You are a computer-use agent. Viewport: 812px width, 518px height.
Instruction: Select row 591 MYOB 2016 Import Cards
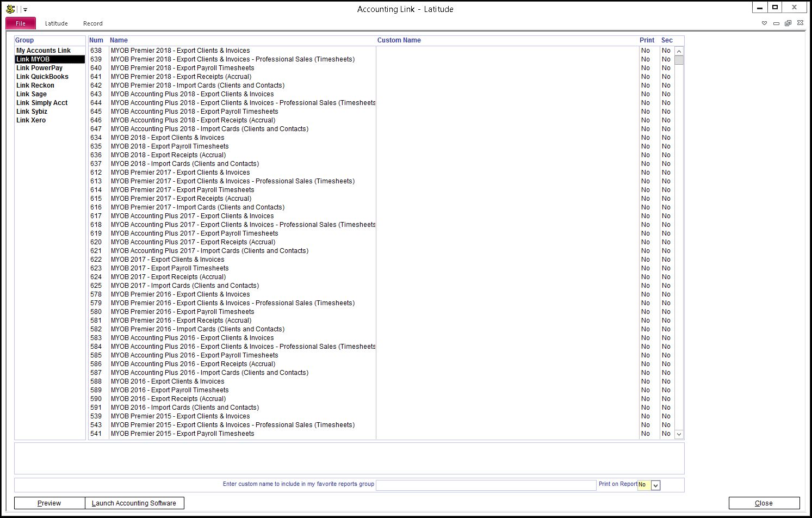tap(381, 408)
